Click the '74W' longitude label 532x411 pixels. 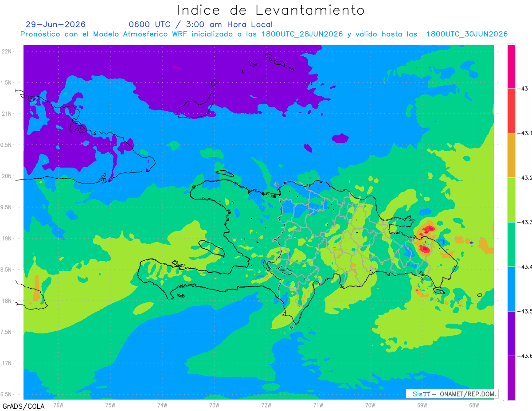point(162,405)
